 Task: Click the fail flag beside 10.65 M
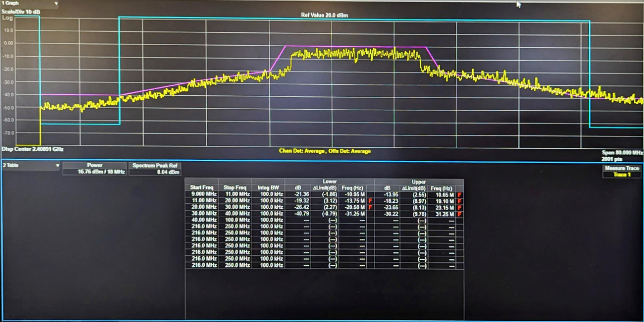[x=460, y=194]
